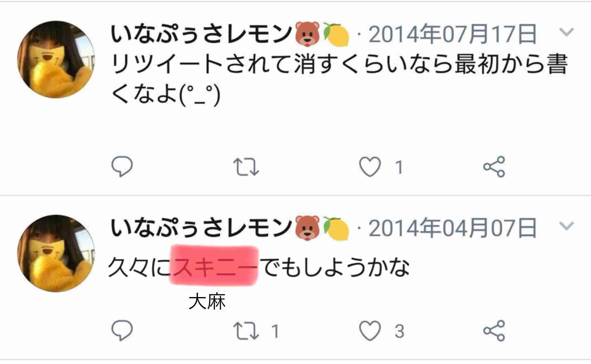Open the 2014年07月17日 timestamp

[452, 34]
